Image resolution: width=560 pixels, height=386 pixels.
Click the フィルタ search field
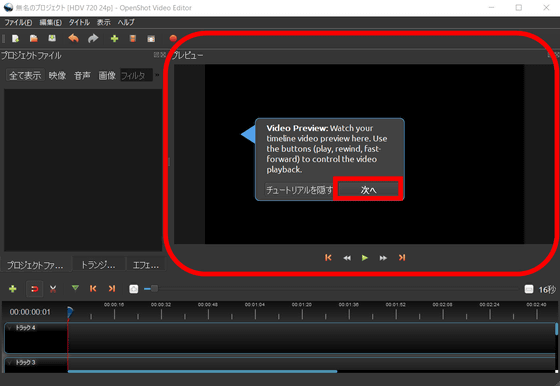coord(136,75)
